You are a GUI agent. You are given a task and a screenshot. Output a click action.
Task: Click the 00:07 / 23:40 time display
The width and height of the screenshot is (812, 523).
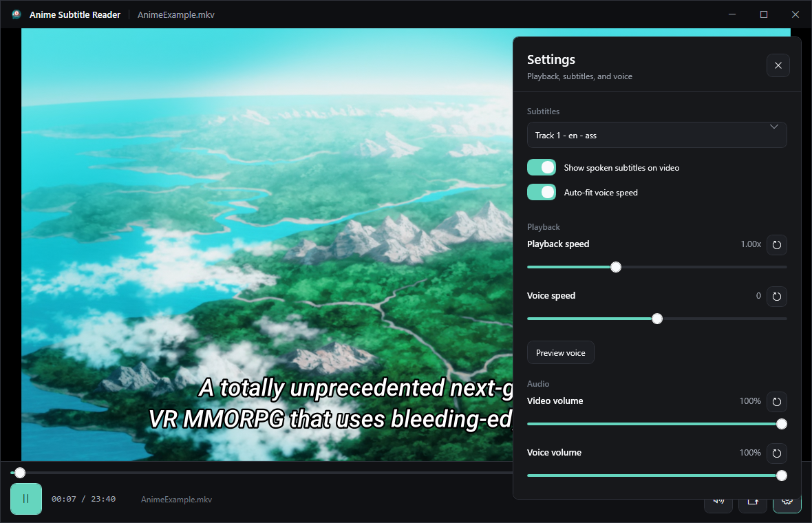[83, 499]
